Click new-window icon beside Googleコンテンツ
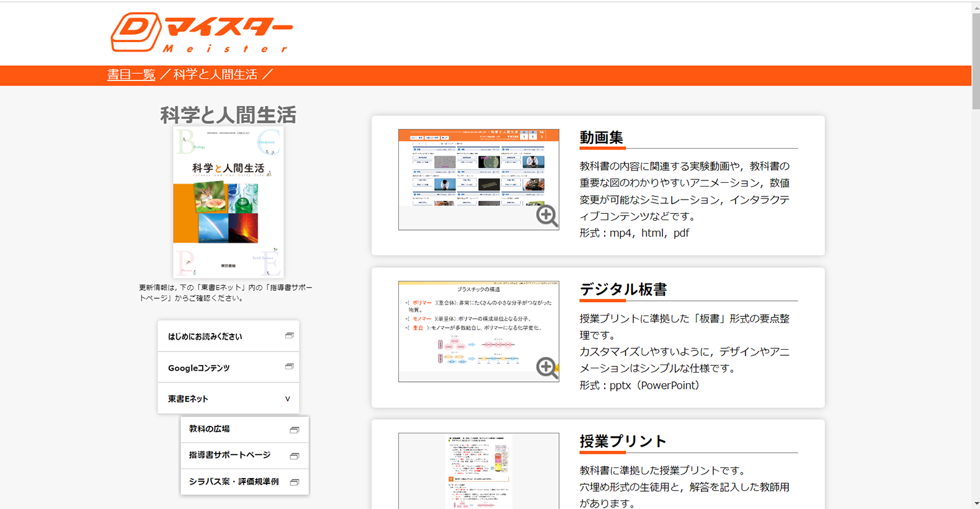Viewport: 980px width, 509px height. pos(289,367)
